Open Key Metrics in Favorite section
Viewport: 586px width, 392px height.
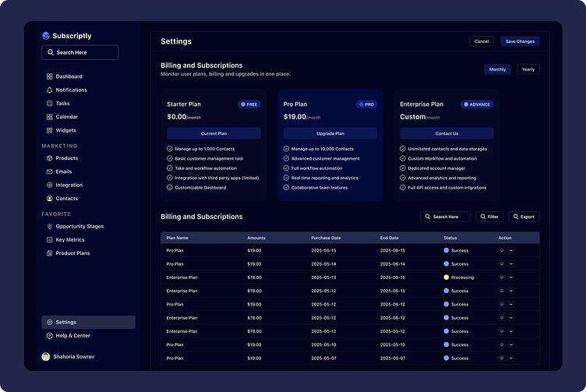pos(69,240)
